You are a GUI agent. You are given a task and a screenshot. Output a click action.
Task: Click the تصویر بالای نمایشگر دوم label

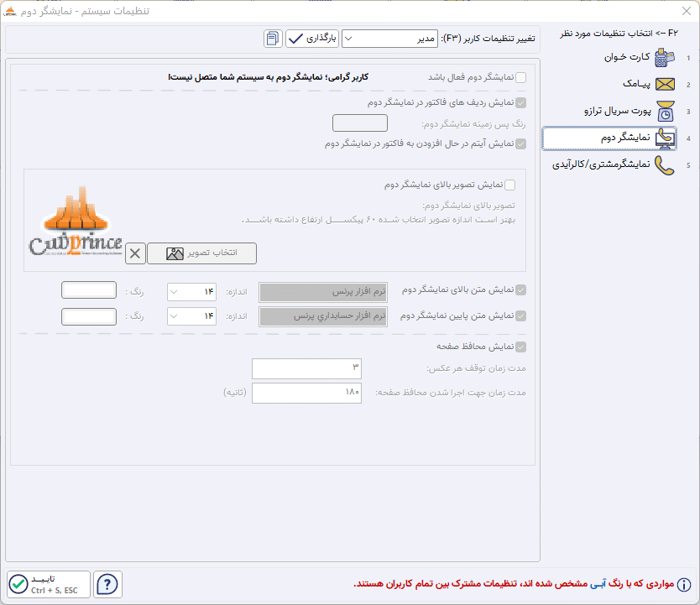468,206
